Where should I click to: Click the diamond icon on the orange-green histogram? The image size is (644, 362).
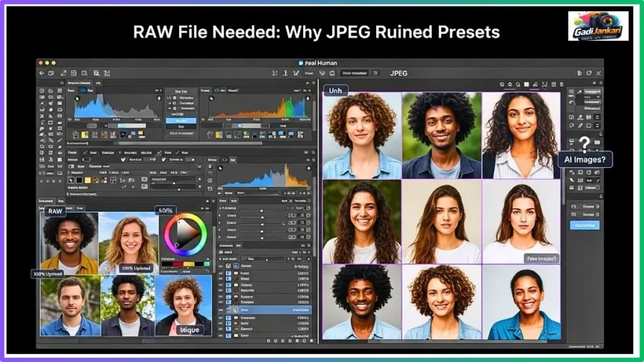308,99
